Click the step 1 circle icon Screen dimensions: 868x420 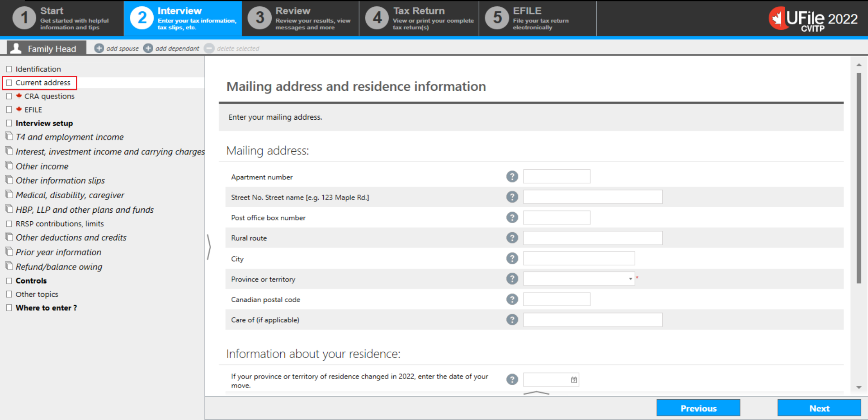24,19
